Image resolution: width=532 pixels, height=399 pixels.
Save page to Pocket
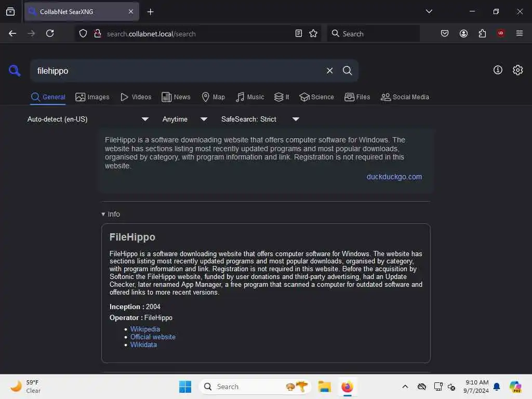(x=445, y=33)
